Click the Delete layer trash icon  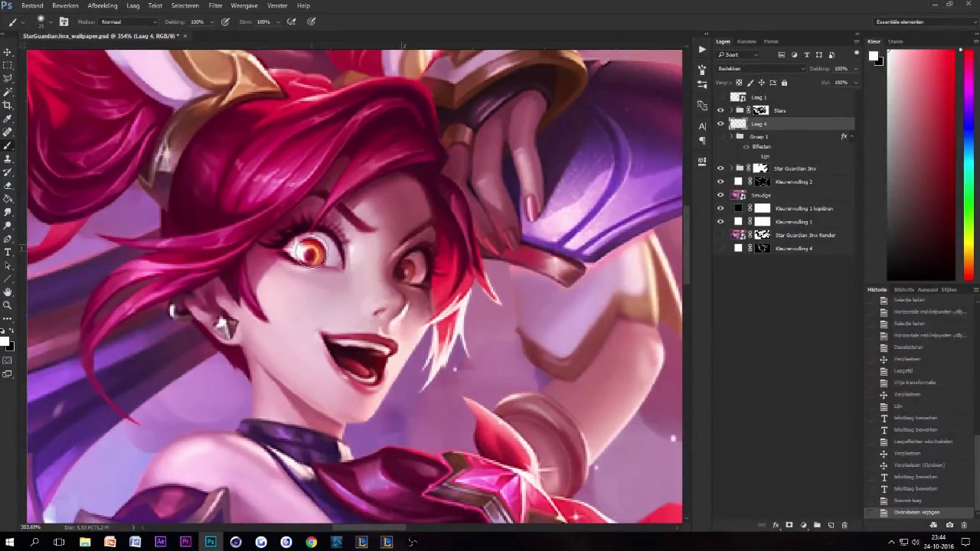click(x=845, y=525)
